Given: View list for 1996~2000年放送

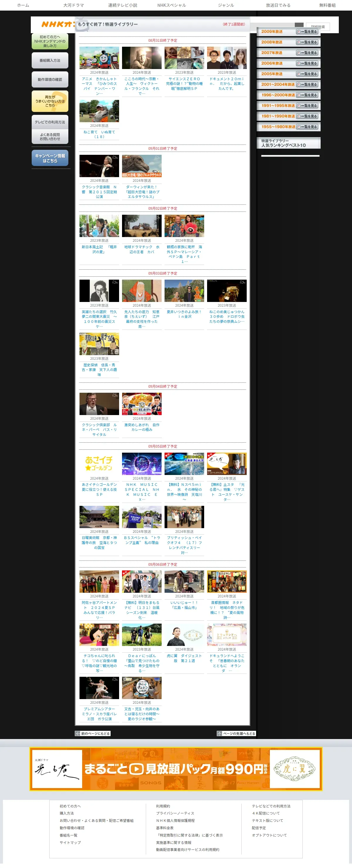Looking at the screenshot, I should click(x=307, y=95).
